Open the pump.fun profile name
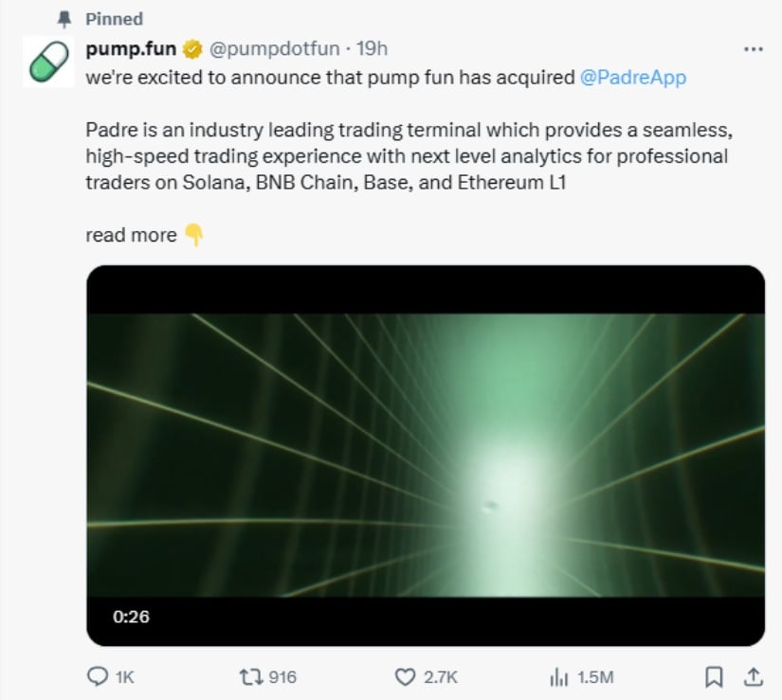The height and width of the screenshot is (700, 782). tap(131, 48)
